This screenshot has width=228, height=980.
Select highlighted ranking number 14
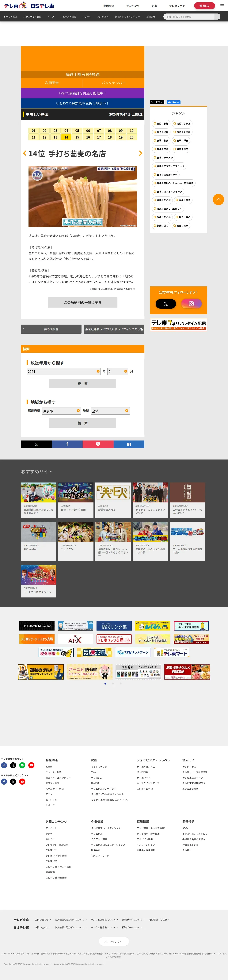pyautogui.click(x=66, y=137)
